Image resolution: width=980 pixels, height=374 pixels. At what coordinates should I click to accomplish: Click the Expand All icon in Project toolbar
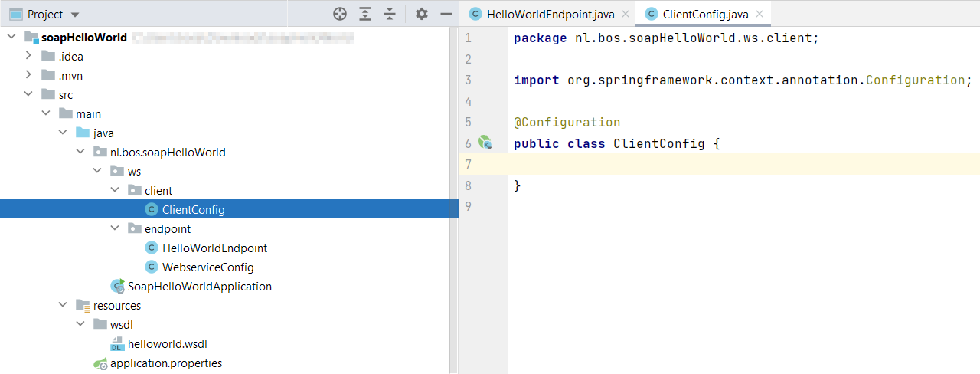(x=365, y=14)
